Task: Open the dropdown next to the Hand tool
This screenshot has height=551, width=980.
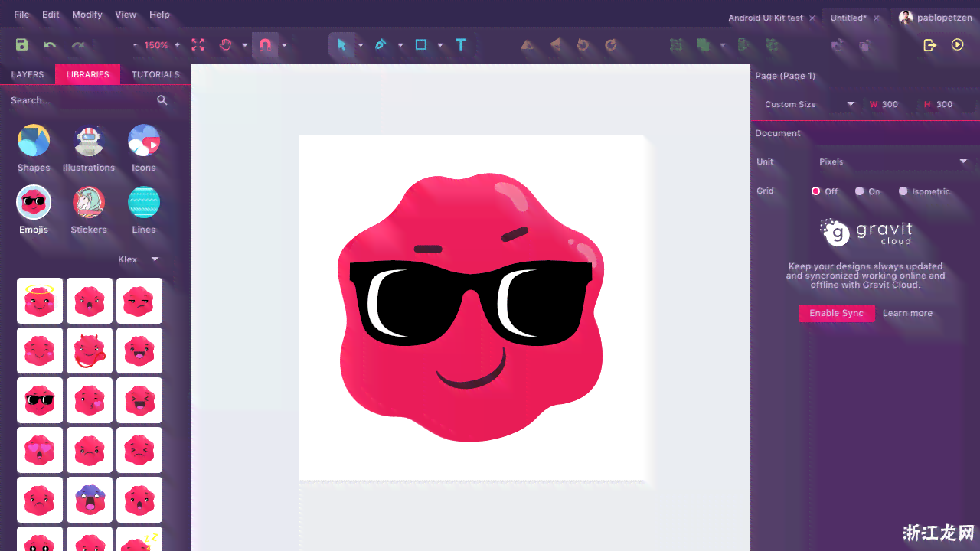Action: pyautogui.click(x=245, y=45)
